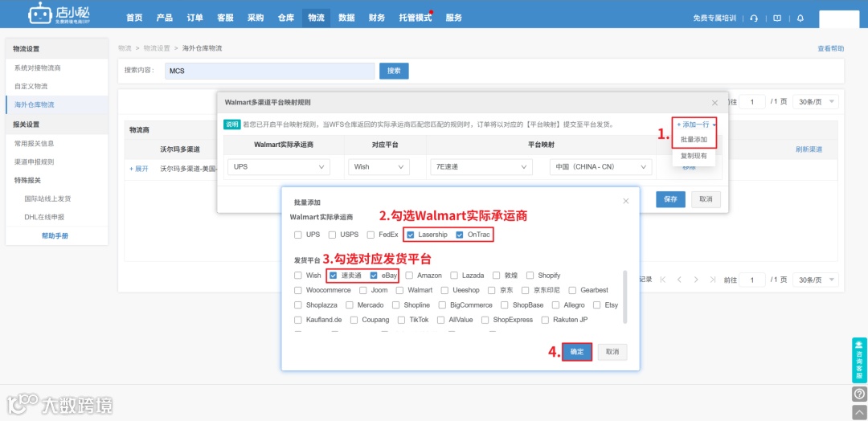Check the Shopify platform checkbox
The height and width of the screenshot is (421, 868).
click(x=530, y=275)
